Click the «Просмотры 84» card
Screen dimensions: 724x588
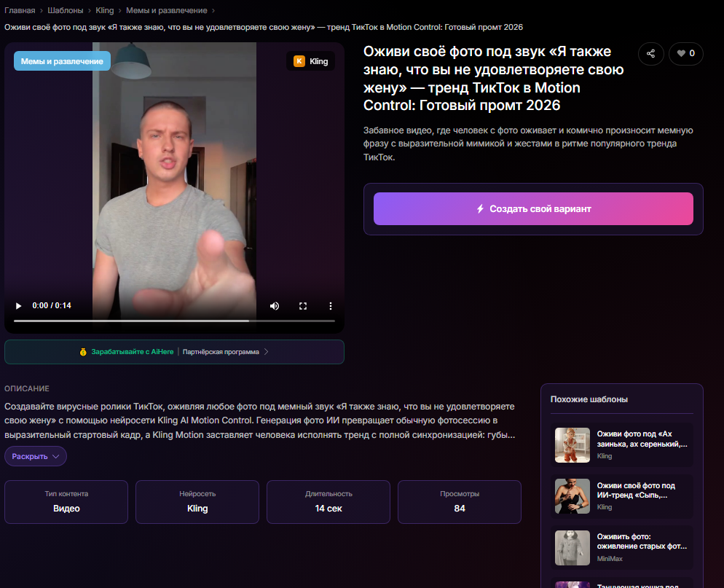pyautogui.click(x=460, y=502)
